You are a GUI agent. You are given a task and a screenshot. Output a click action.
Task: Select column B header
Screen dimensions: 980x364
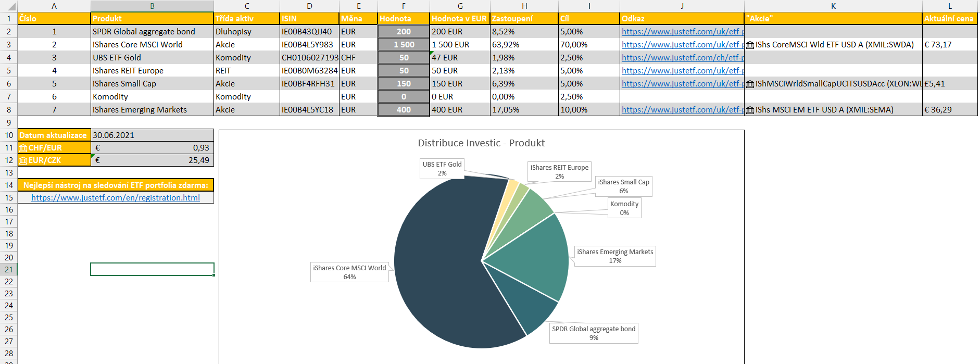(152, 6)
